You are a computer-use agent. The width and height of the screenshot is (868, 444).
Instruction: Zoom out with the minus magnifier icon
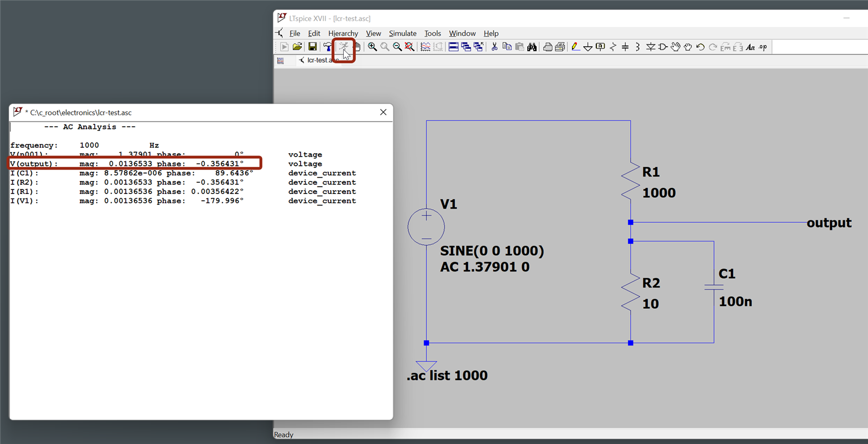[x=397, y=47]
